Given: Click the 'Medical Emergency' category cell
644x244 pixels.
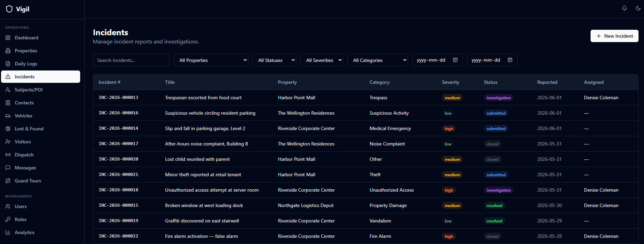Looking at the screenshot, I should point(390,128).
